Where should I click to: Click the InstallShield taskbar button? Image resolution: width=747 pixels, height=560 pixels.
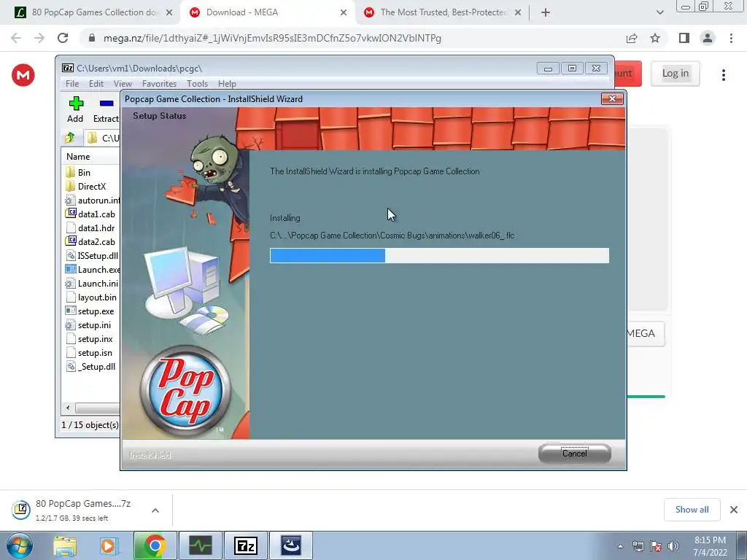coord(291,545)
